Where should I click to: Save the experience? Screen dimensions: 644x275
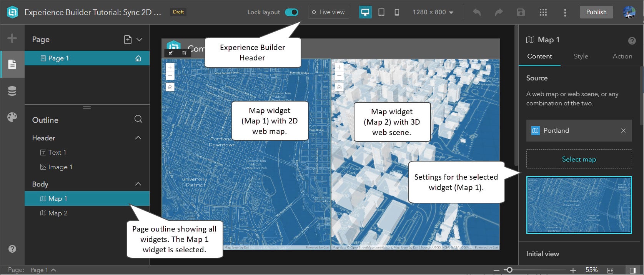click(521, 12)
